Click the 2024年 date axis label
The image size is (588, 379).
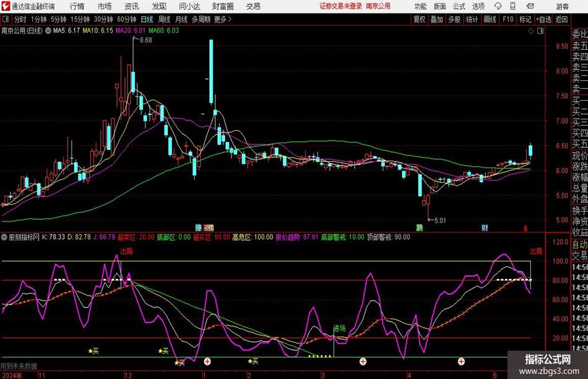11,375
